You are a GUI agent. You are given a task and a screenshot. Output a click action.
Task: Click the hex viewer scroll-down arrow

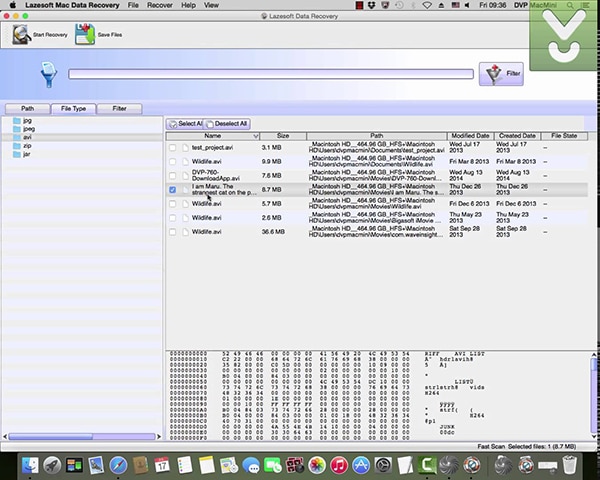coord(594,436)
